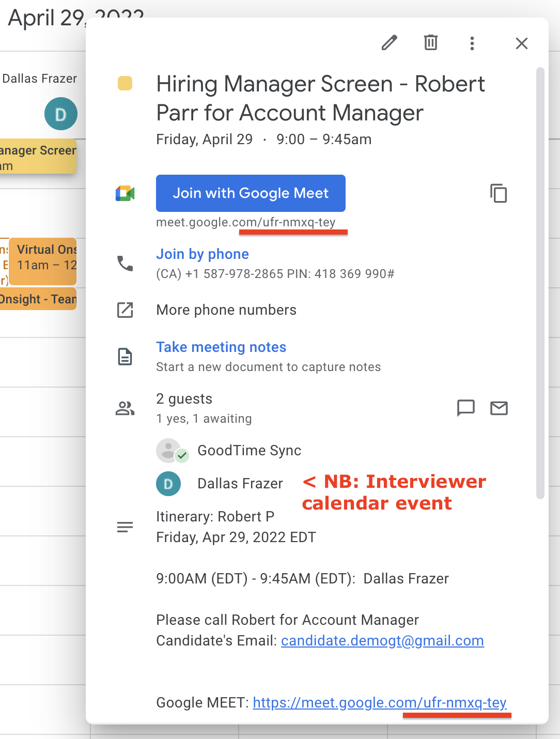Click the GoodTime Sync guest avatar
Viewport: 560px width, 739px height.
pos(169,451)
